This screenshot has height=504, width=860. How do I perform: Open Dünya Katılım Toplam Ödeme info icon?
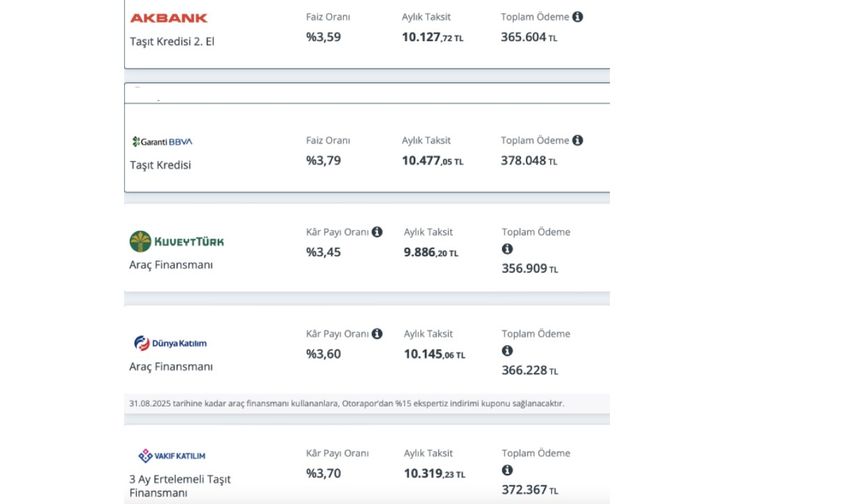tap(507, 350)
